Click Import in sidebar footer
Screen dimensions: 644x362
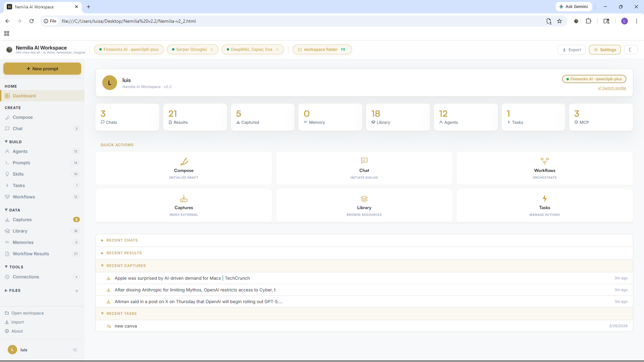point(14,322)
